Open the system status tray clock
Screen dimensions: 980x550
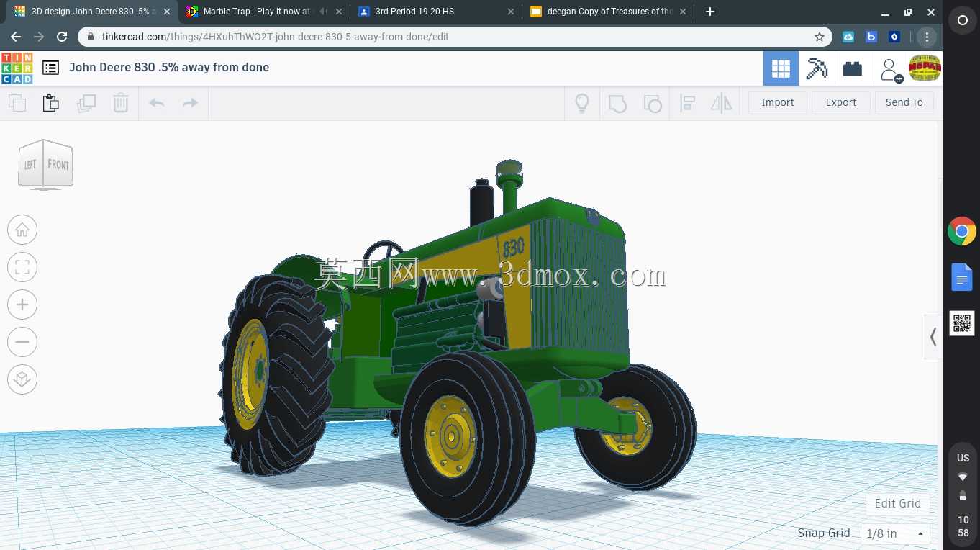click(x=963, y=526)
